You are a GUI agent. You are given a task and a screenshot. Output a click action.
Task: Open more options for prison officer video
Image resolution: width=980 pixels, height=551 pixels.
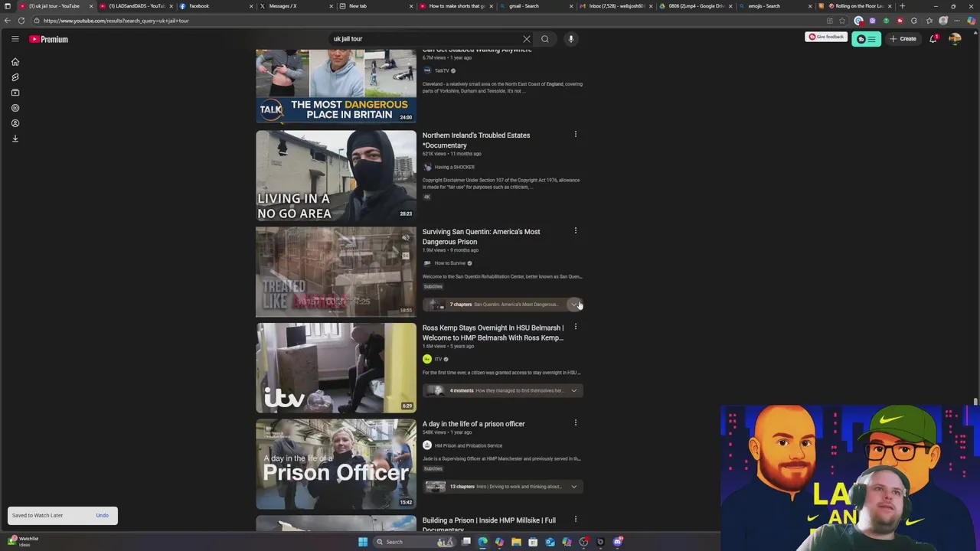(x=576, y=423)
